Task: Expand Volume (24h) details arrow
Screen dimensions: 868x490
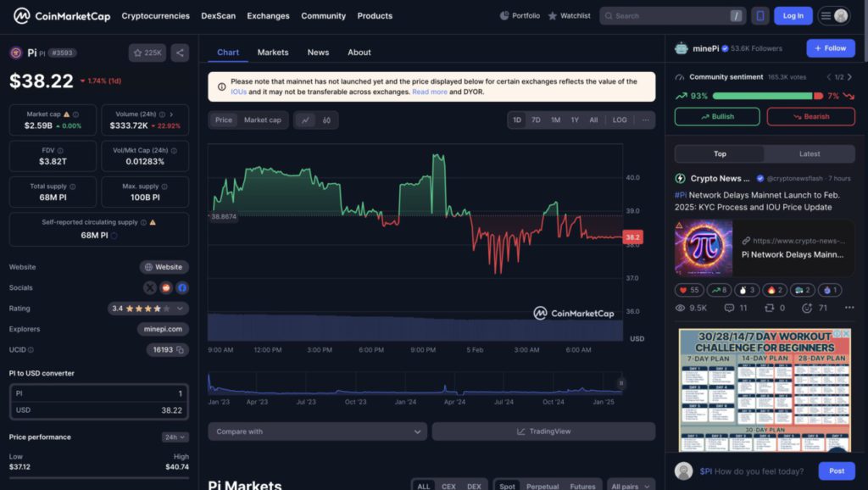Action: (171, 114)
